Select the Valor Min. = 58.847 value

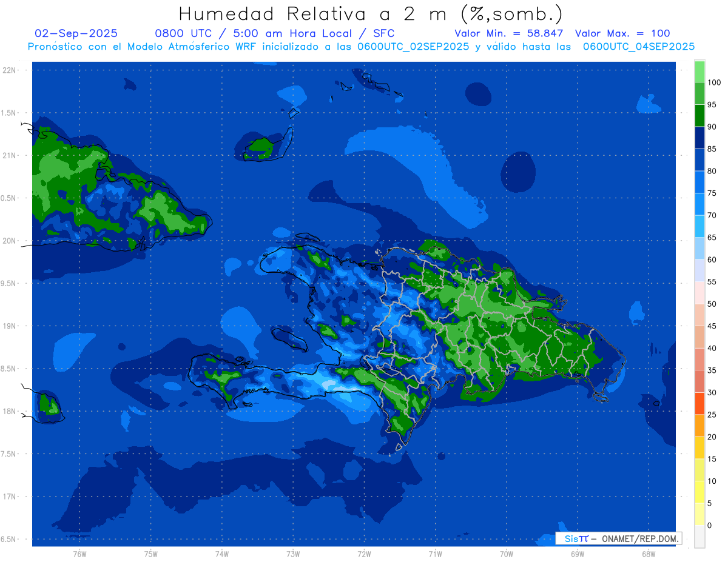click(x=508, y=33)
